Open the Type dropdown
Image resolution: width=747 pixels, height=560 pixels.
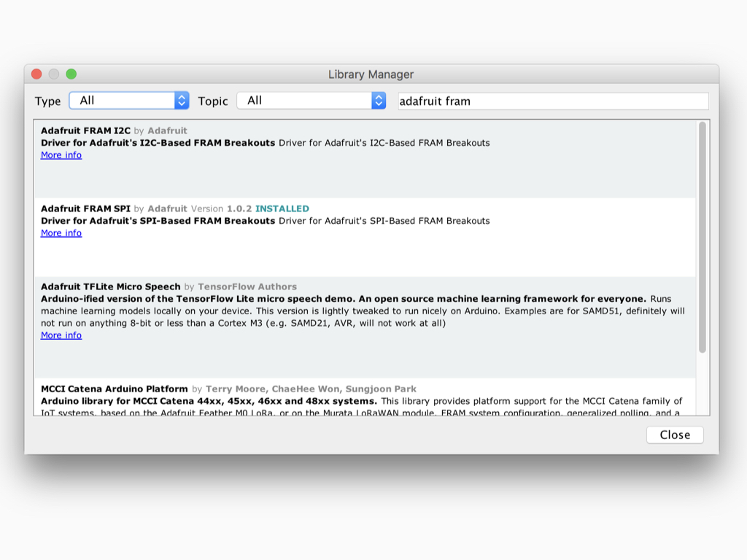[x=129, y=101]
